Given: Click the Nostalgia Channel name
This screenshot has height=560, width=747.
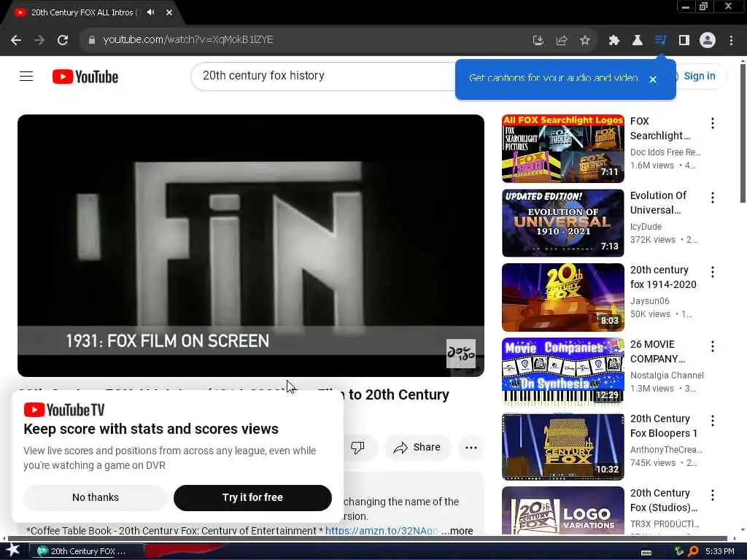Looking at the screenshot, I should pyautogui.click(x=667, y=376).
